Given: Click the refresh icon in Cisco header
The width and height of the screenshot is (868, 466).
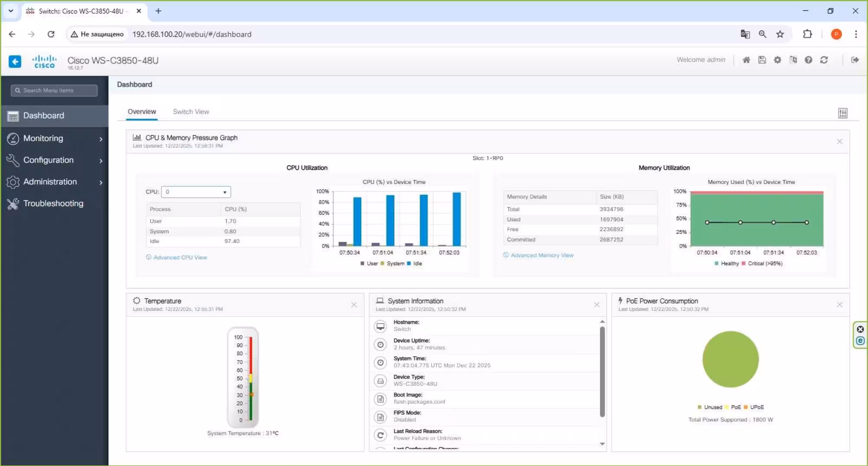Looking at the screenshot, I should (824, 60).
